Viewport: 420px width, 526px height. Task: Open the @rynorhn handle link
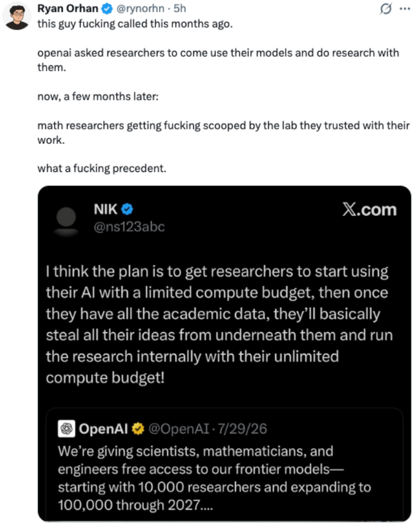click(140, 8)
